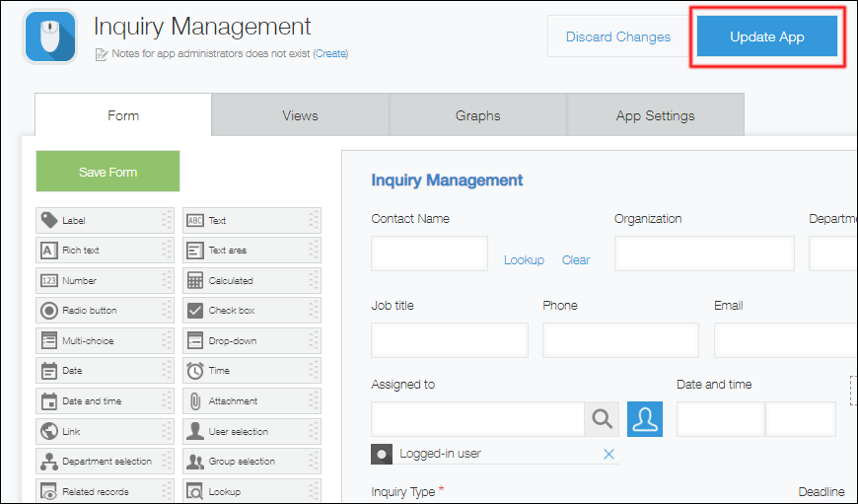Click the Update App button
858x504 pixels.
[x=766, y=37]
